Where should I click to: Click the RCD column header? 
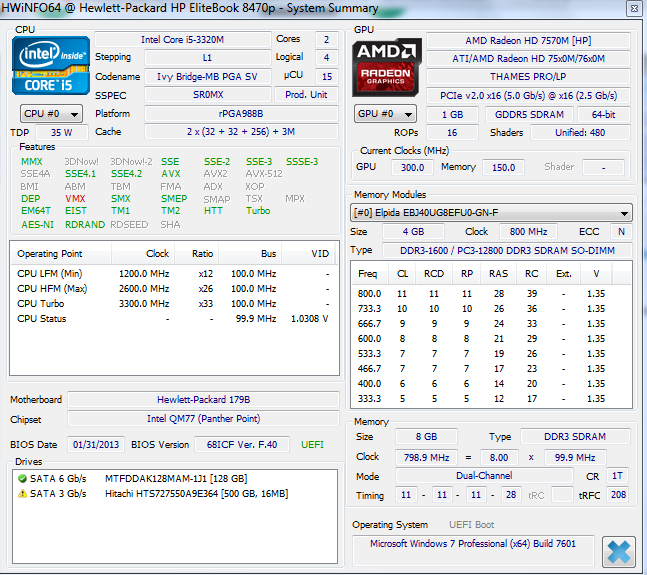pos(434,273)
